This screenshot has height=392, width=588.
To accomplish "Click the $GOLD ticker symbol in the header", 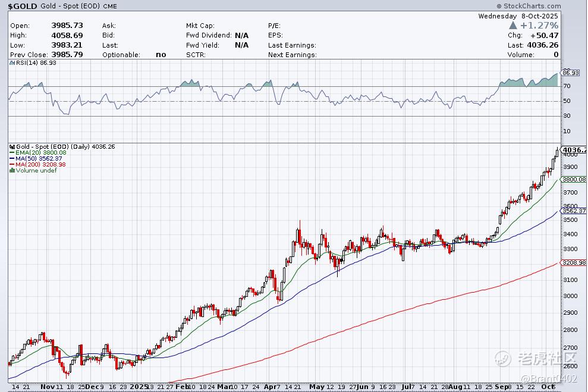I will pos(23,6).
